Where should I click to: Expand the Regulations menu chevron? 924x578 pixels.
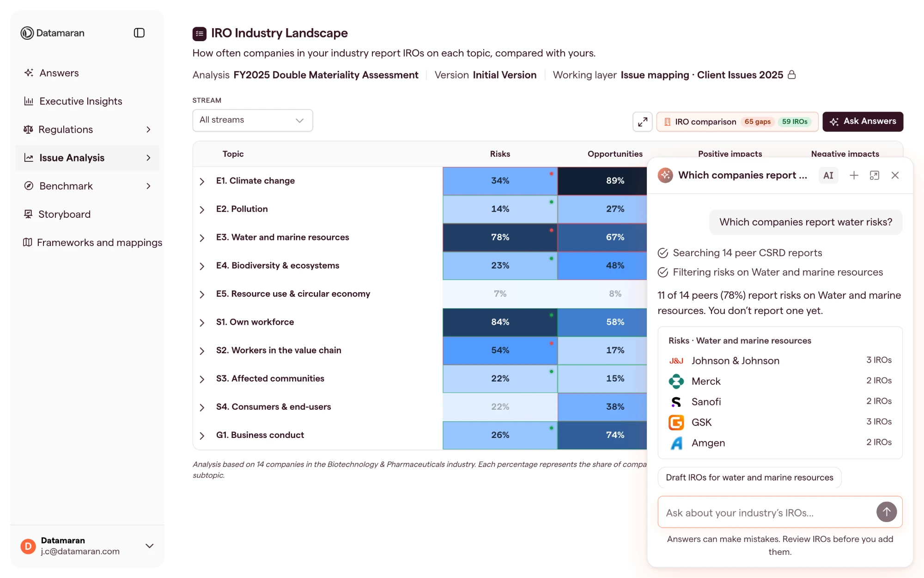pyautogui.click(x=148, y=129)
